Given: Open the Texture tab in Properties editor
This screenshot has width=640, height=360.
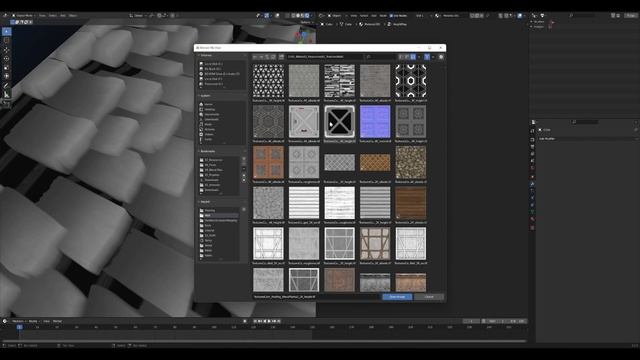Looking at the screenshot, I should pyautogui.click(x=532, y=227).
